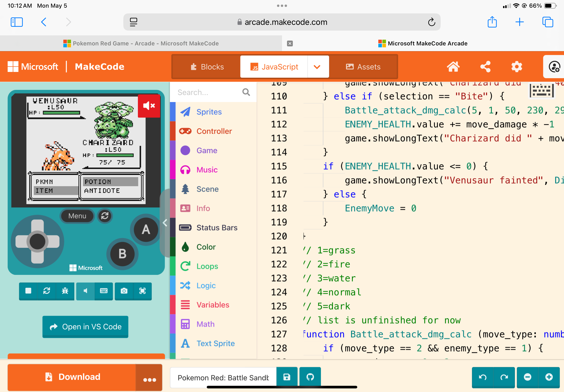Open the share project icon
The width and height of the screenshot is (564, 392).
click(x=485, y=67)
